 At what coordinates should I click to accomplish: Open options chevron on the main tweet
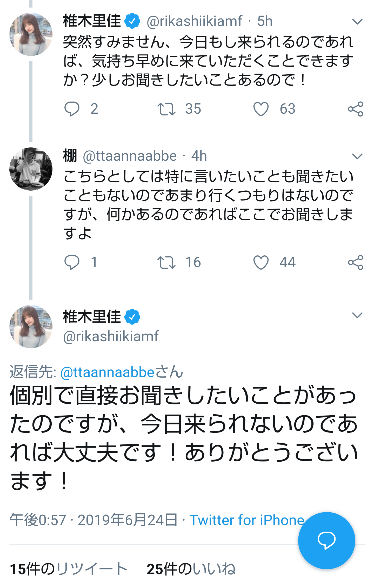coord(357,315)
